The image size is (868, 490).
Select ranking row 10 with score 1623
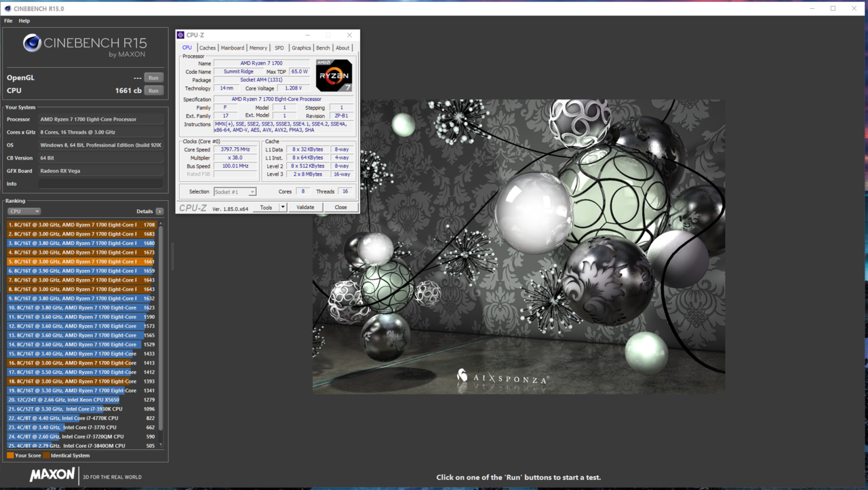[82, 307]
